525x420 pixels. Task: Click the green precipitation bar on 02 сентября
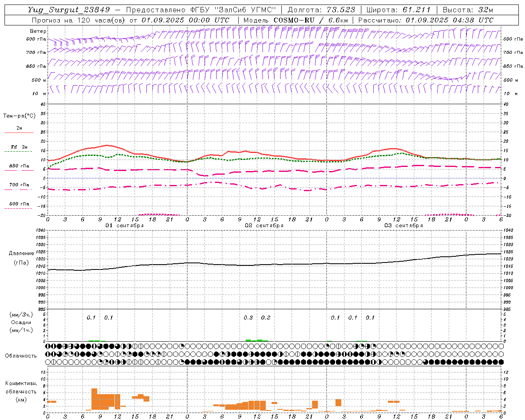257,340
